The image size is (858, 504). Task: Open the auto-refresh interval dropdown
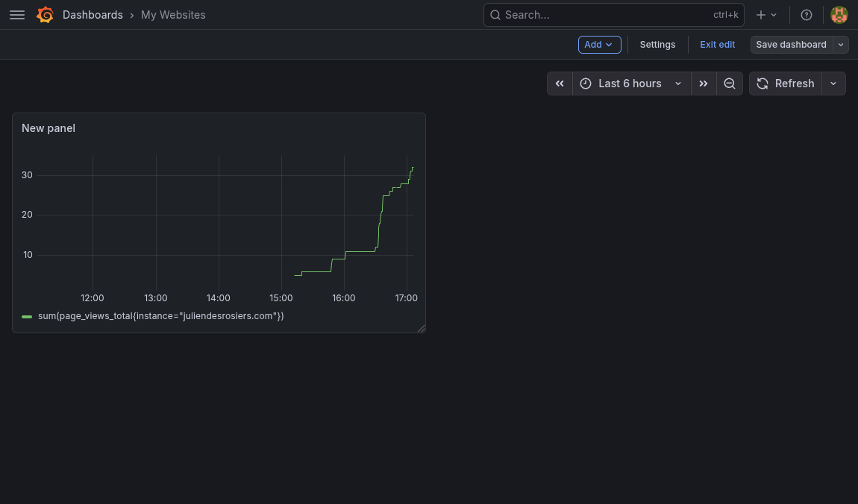point(833,84)
